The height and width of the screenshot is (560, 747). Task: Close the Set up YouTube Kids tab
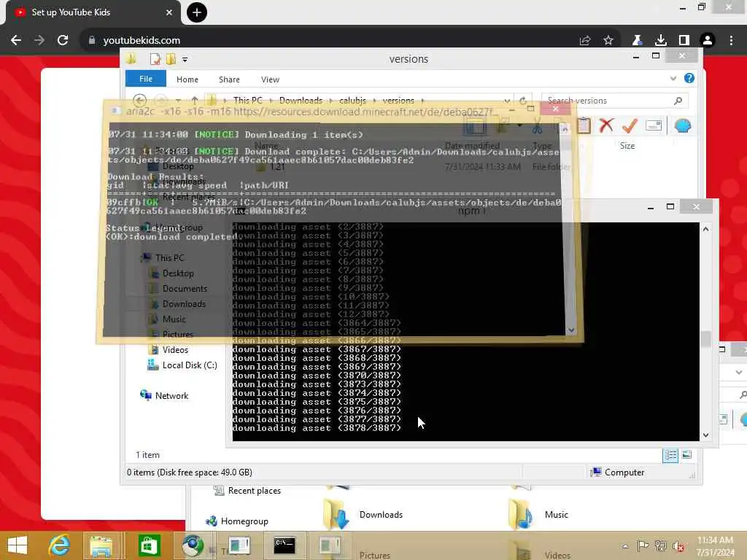[x=169, y=12]
